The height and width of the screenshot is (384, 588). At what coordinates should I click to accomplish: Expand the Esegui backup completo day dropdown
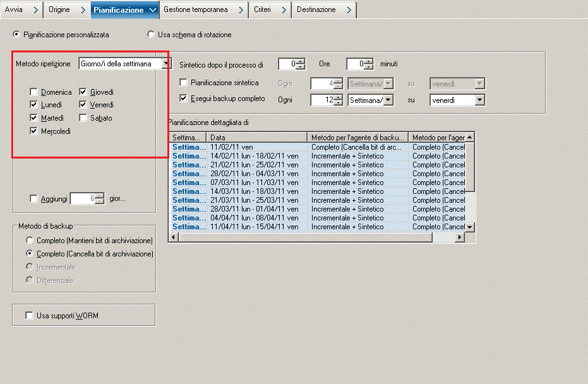(479, 100)
